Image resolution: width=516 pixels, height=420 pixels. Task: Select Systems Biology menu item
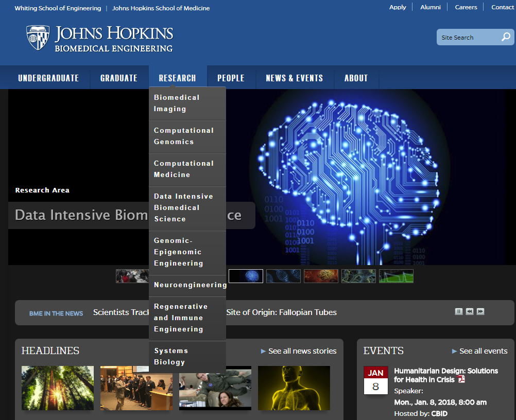point(187,357)
